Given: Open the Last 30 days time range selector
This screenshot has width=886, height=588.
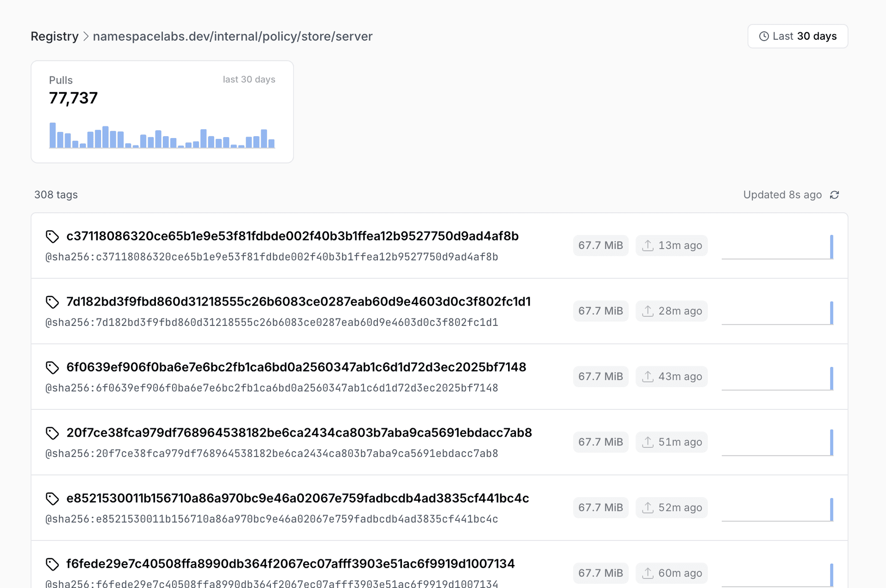Looking at the screenshot, I should pos(797,36).
